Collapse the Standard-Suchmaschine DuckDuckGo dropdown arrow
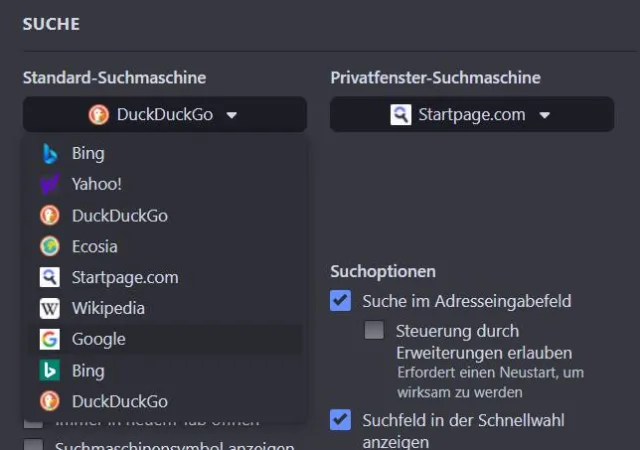Screen dimensions: 640x450 click(232, 115)
